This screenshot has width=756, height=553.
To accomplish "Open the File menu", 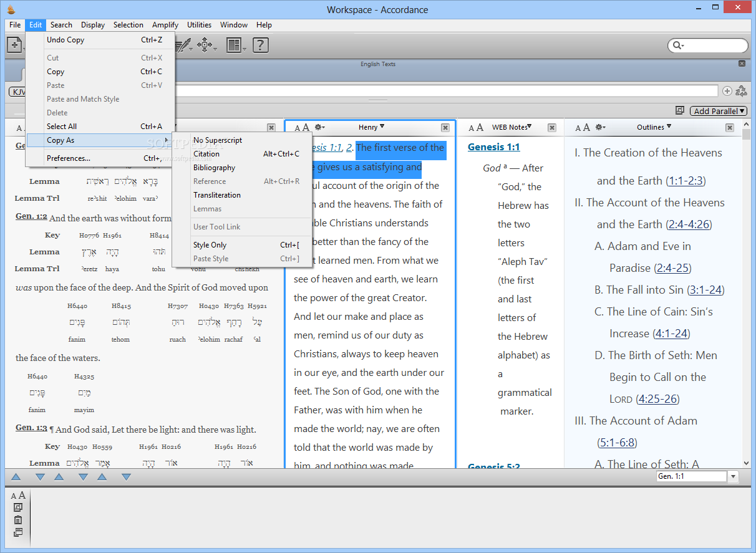I will pyautogui.click(x=15, y=25).
